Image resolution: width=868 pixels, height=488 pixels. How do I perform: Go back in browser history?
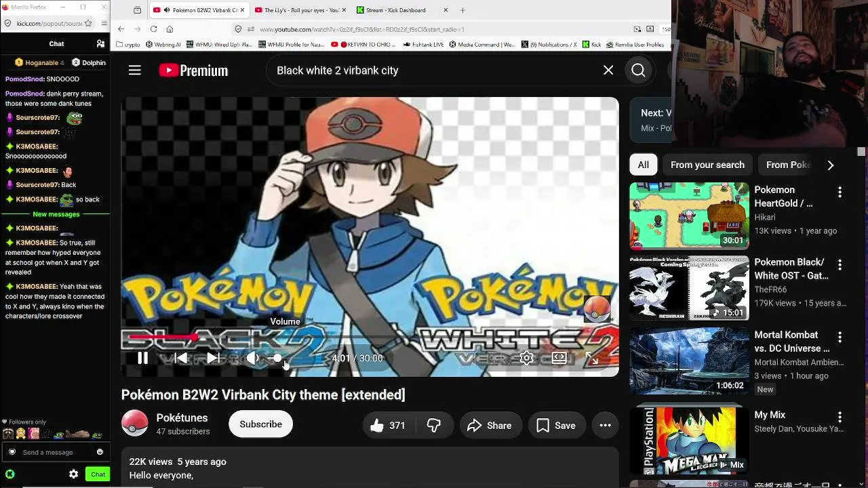tap(121, 29)
